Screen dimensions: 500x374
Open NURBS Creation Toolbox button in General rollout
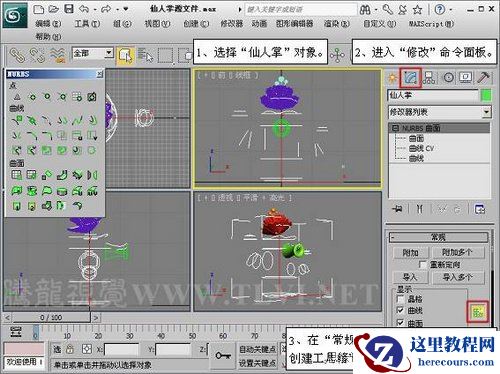point(478,312)
